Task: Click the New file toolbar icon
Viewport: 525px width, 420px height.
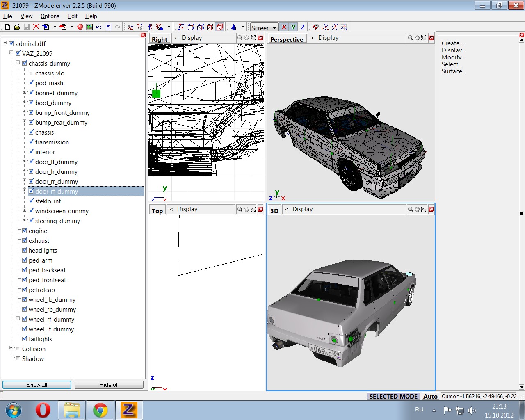Action: pos(7,27)
